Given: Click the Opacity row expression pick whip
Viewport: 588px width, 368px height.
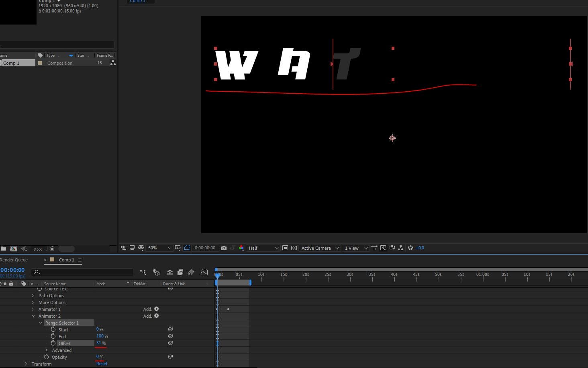Looking at the screenshot, I should pyautogui.click(x=170, y=357).
